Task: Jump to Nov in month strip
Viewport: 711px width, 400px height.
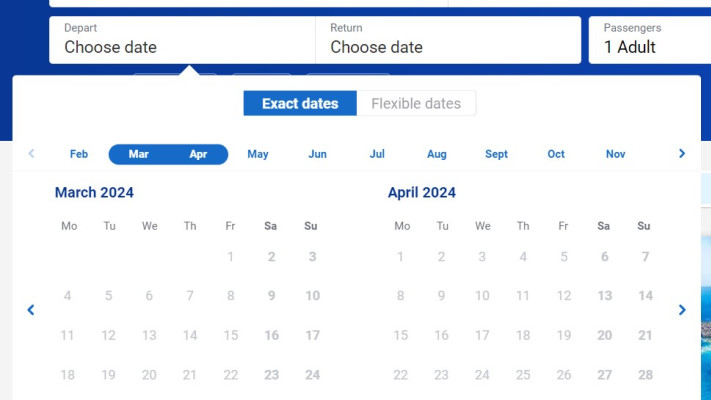Action: coord(616,154)
